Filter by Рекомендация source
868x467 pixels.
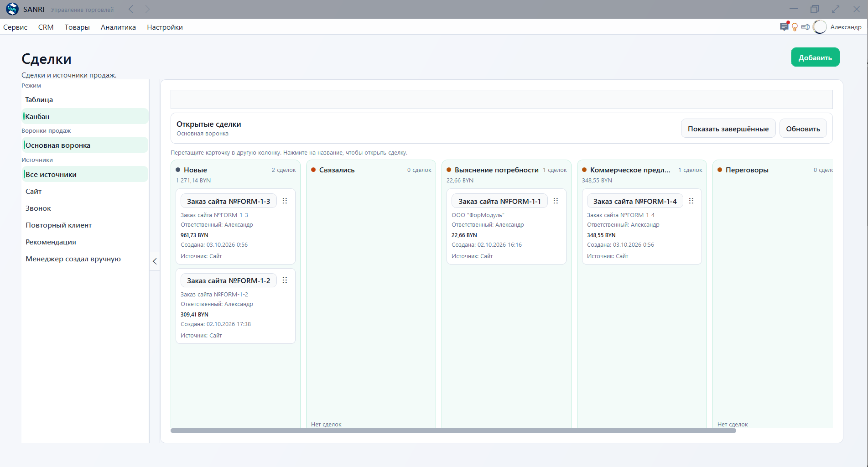[x=85, y=242]
